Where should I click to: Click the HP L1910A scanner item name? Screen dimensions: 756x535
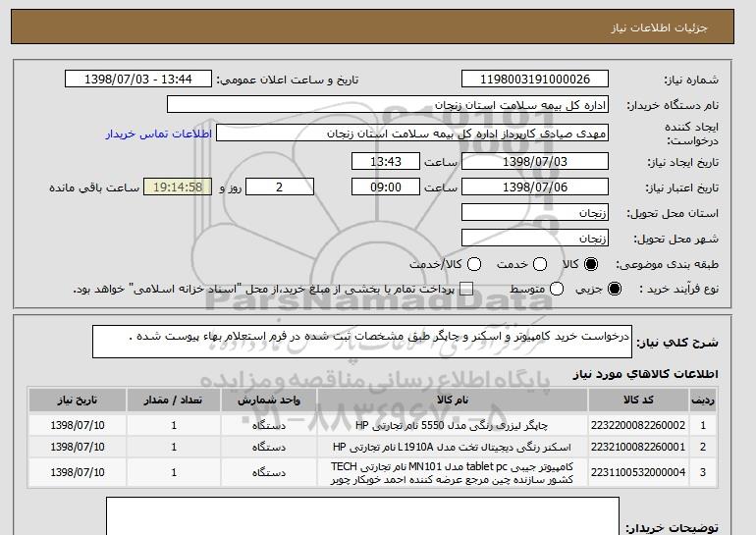pyautogui.click(x=452, y=447)
